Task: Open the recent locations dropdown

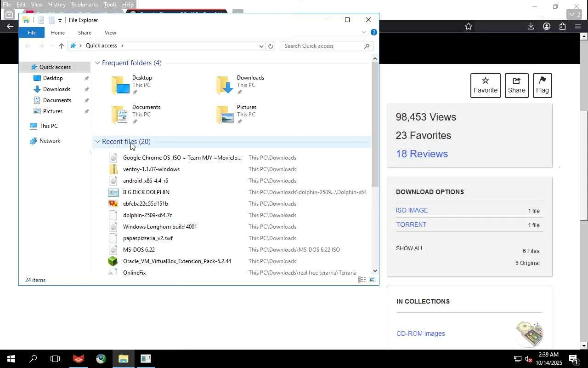Action: [x=51, y=46]
